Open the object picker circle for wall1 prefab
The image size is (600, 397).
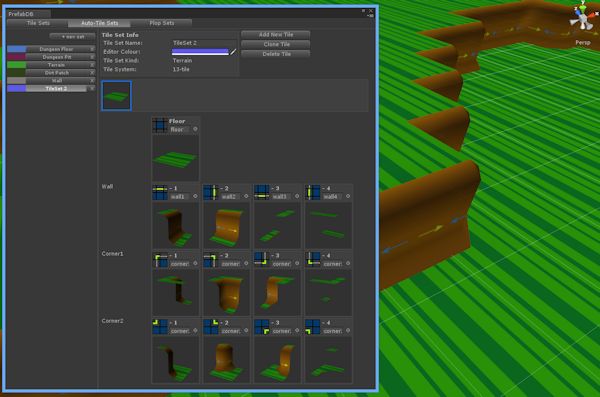point(195,196)
